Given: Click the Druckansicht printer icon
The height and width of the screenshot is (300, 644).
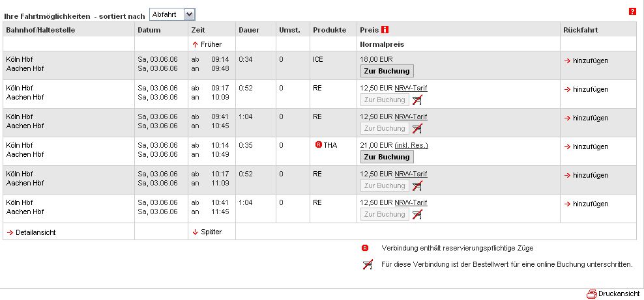Looking at the screenshot, I should (591, 294).
